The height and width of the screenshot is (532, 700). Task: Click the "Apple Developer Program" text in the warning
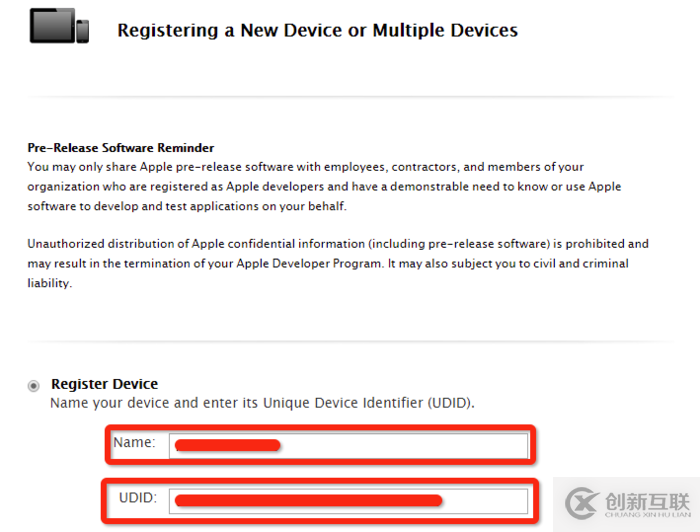tap(308, 263)
